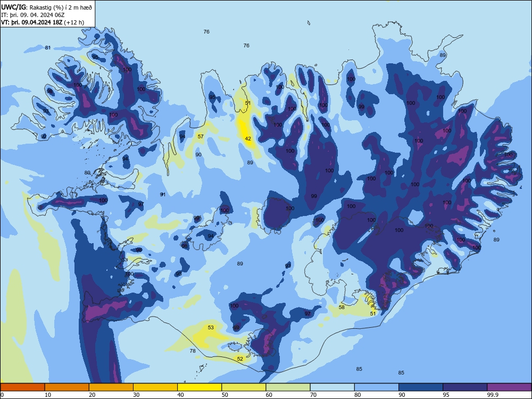Screen dimensions: 532x399
Task: Select the purple legend swatch above 99.9
Action: click(x=509, y=387)
